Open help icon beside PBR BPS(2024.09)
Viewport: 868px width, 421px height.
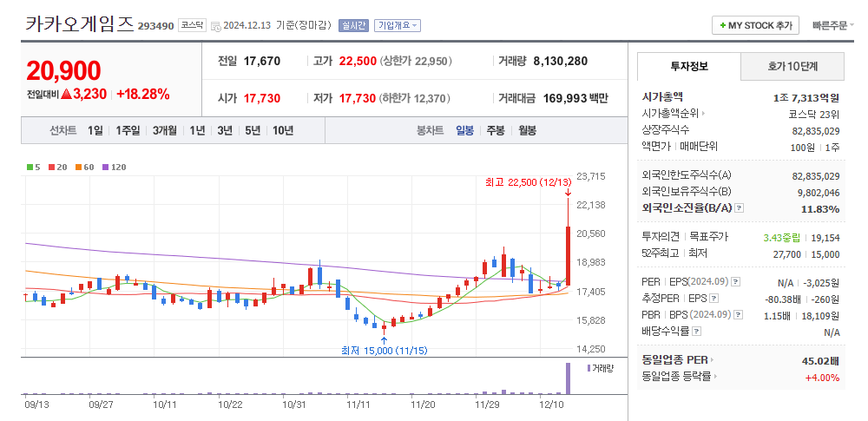tap(739, 315)
